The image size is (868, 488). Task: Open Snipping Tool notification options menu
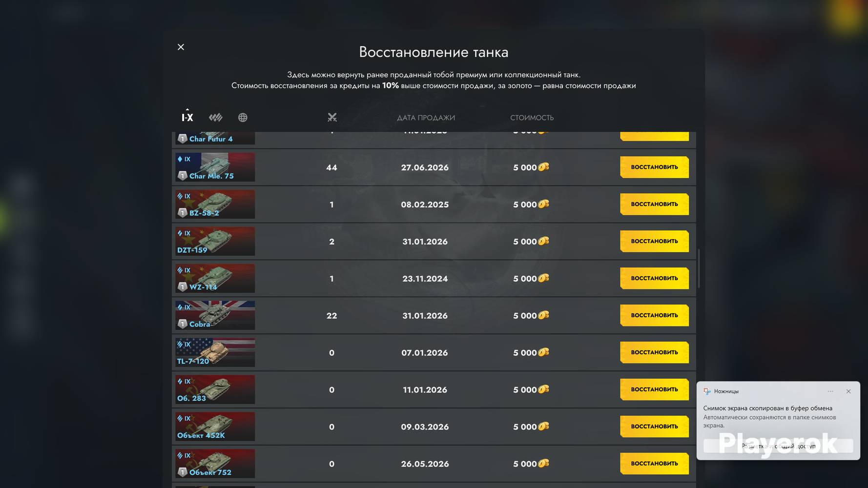(830, 391)
